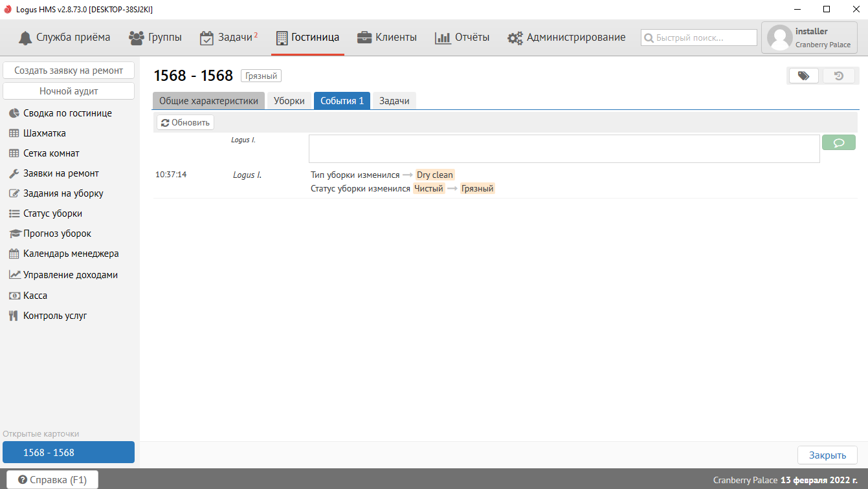Screen dimensions: 868x489
Task: Click Создать заявку на ремонт button
Action: (69, 71)
